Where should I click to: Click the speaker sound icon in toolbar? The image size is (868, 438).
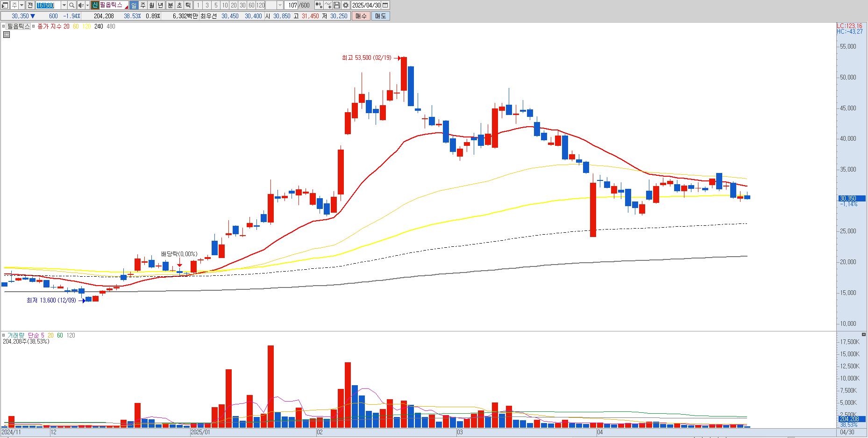click(x=80, y=5)
